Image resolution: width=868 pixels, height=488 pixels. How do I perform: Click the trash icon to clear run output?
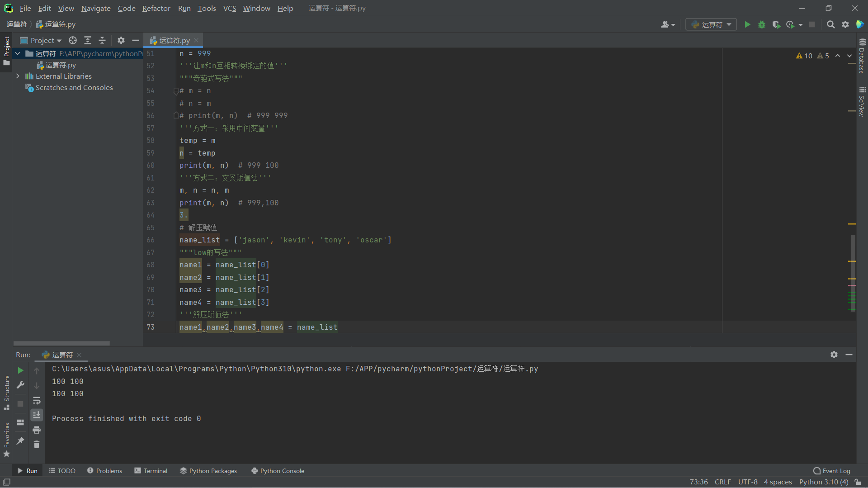pos(37,445)
